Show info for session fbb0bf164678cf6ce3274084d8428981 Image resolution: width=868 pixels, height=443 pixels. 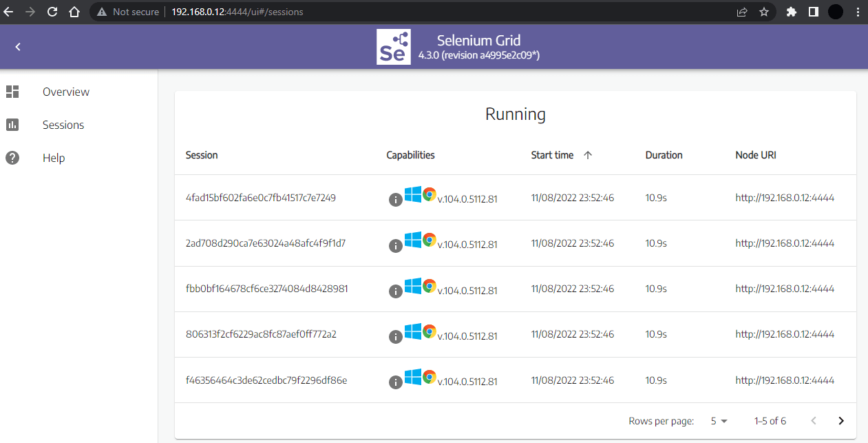pyautogui.click(x=395, y=291)
